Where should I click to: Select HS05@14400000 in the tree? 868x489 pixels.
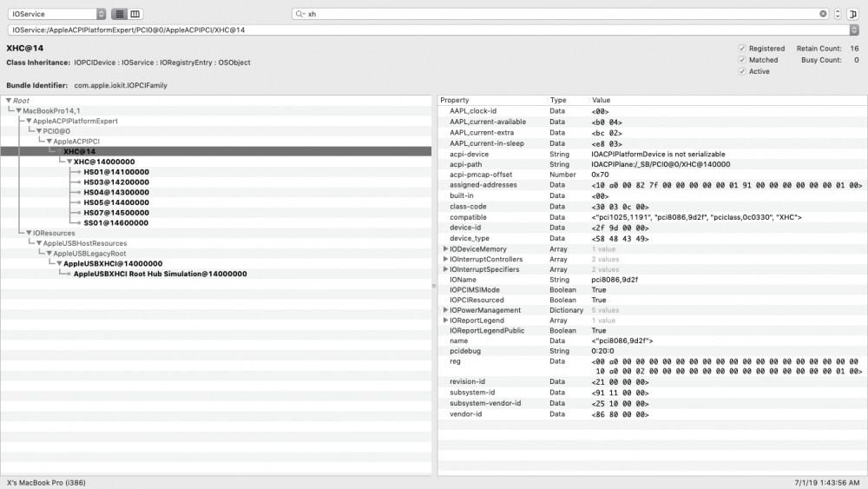(x=116, y=202)
